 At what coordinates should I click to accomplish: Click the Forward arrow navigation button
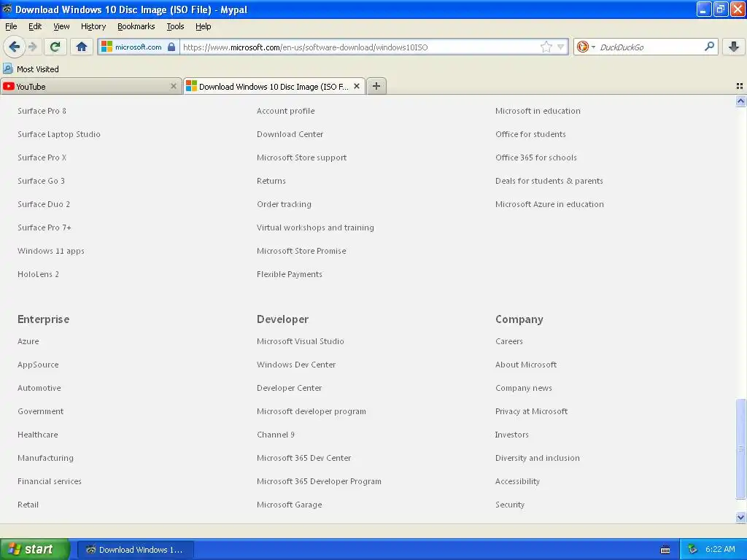[x=32, y=47]
